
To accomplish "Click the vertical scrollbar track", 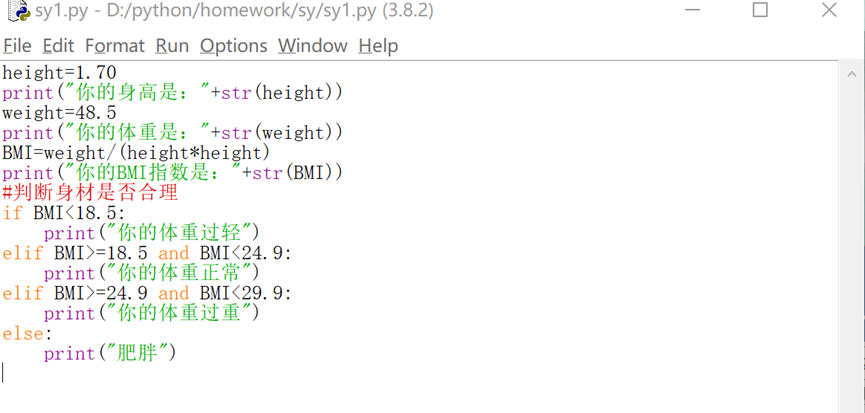I will 852,250.
